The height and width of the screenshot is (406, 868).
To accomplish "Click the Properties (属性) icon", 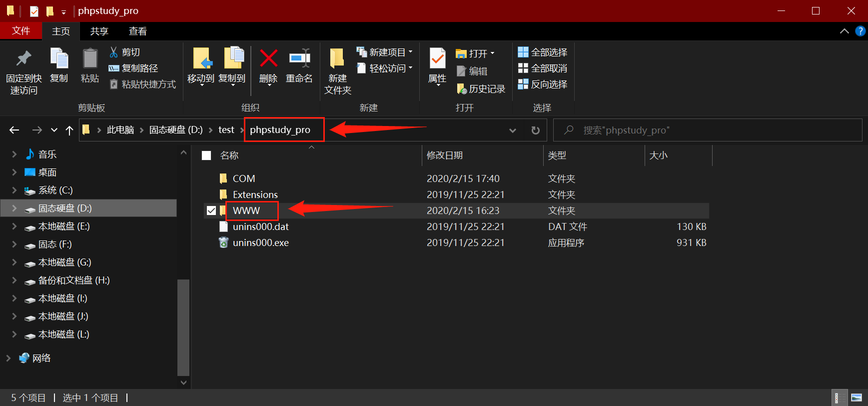I will tap(438, 58).
